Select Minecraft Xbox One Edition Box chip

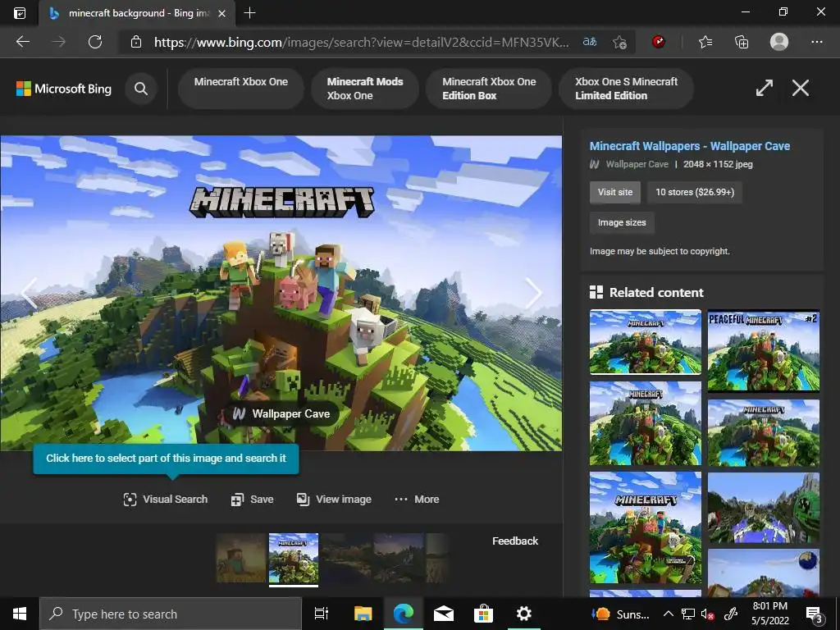point(489,89)
